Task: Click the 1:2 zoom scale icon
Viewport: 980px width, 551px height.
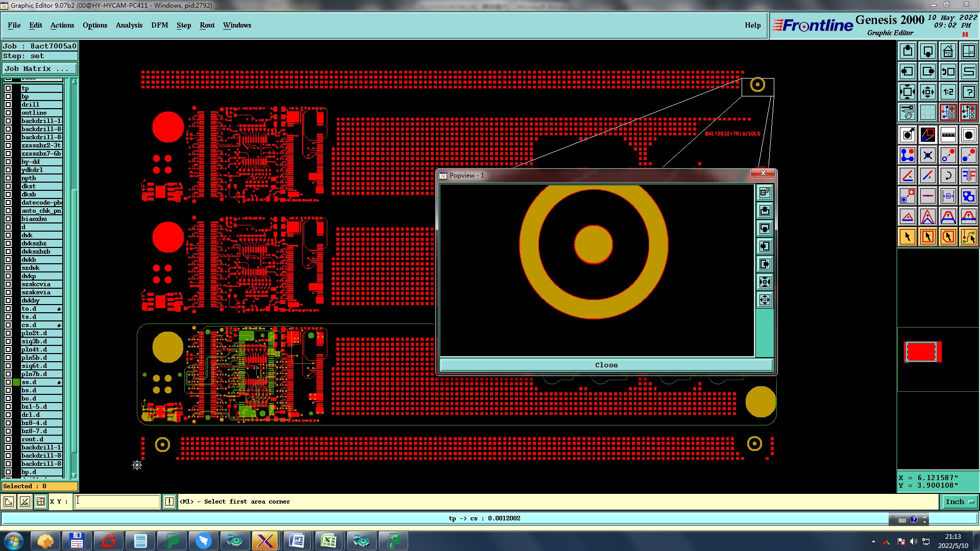Action: click(x=948, y=92)
